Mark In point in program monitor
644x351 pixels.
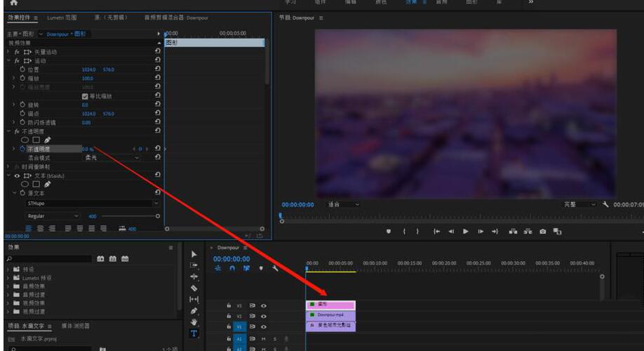click(404, 232)
